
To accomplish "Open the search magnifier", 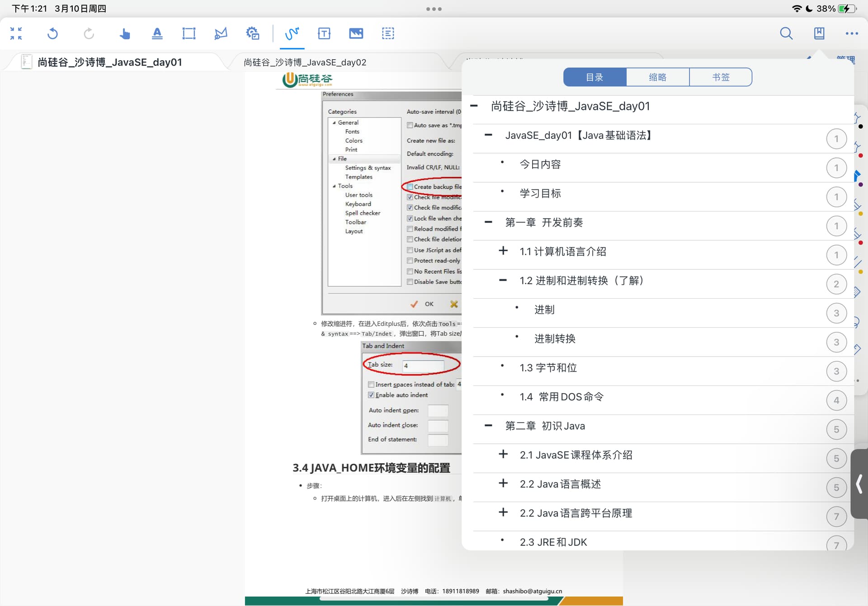I will pyautogui.click(x=786, y=33).
